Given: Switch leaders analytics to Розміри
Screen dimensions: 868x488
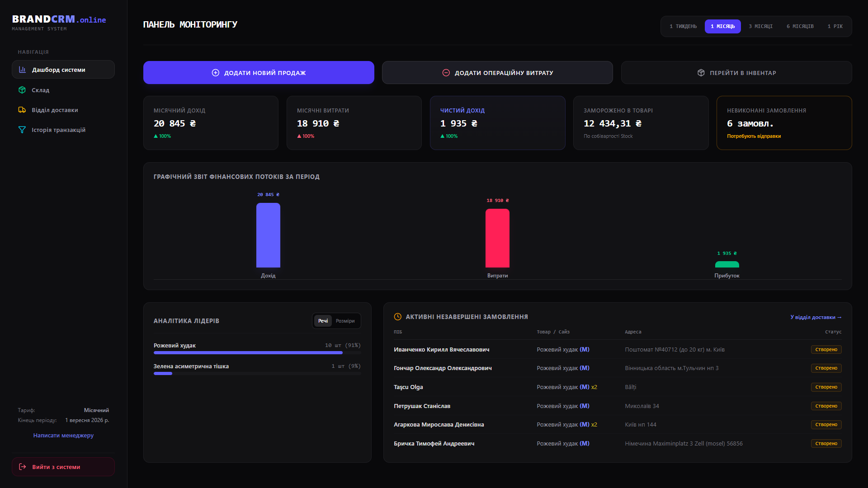Looking at the screenshot, I should tap(345, 321).
